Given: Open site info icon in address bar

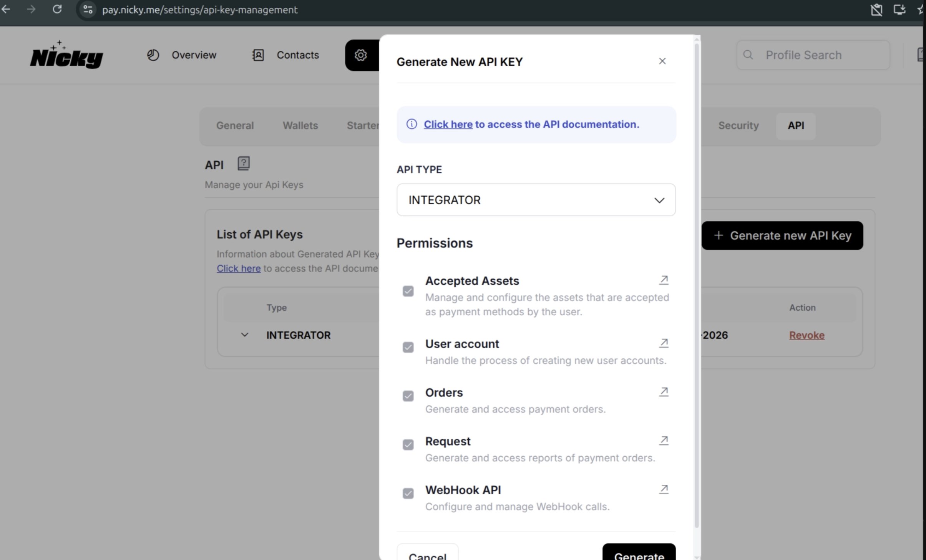Looking at the screenshot, I should coord(88,10).
